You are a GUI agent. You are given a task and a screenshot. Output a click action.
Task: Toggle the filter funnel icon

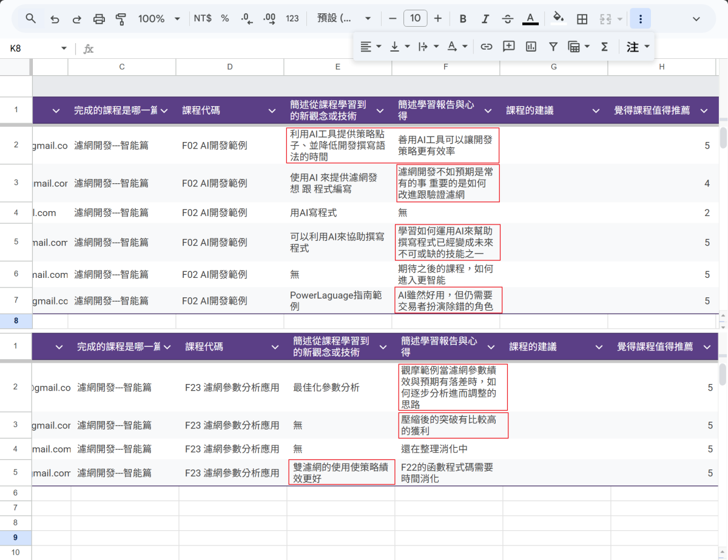pyautogui.click(x=553, y=46)
